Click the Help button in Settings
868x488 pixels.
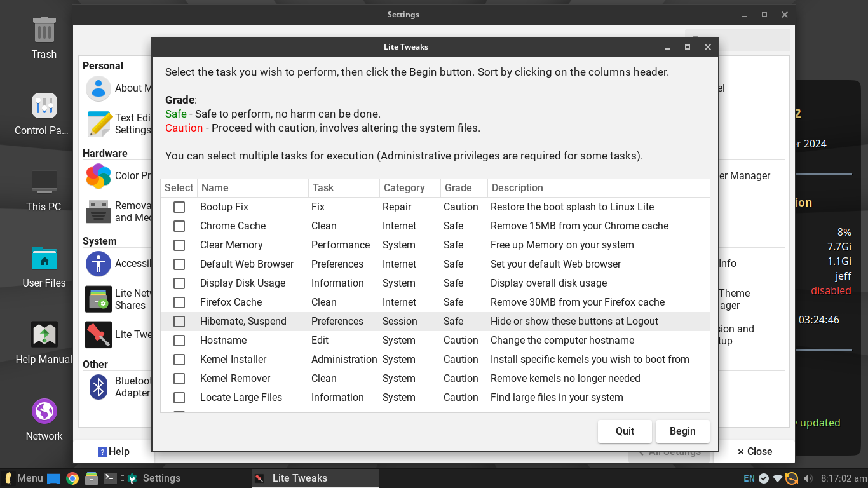114,452
